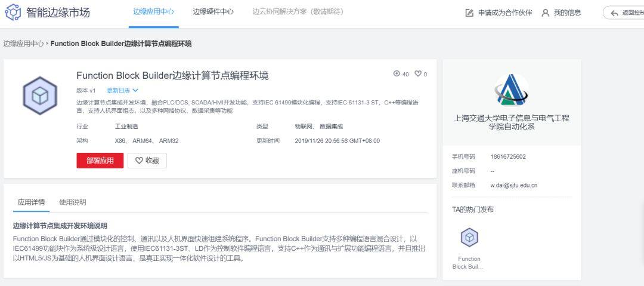This screenshot has height=286, width=644.
Task: Click the publisher name 上海交通大学电子信息与电气工程学院自动化系
Action: point(512,122)
